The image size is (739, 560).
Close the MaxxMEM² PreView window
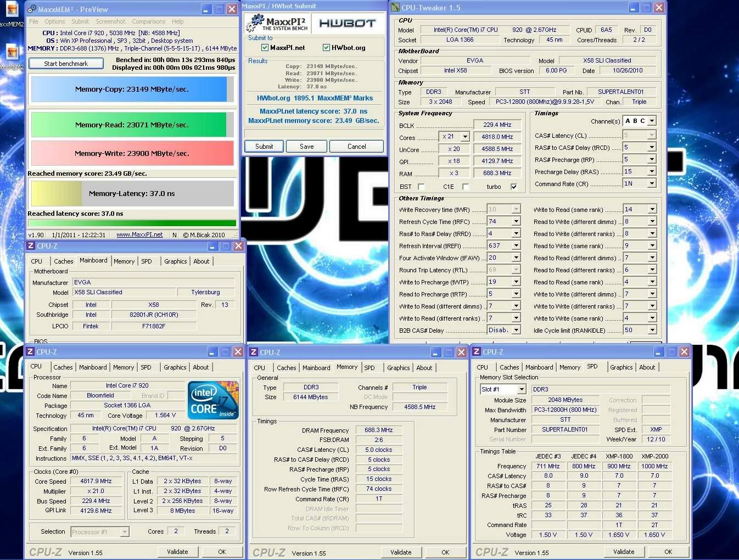coord(232,9)
